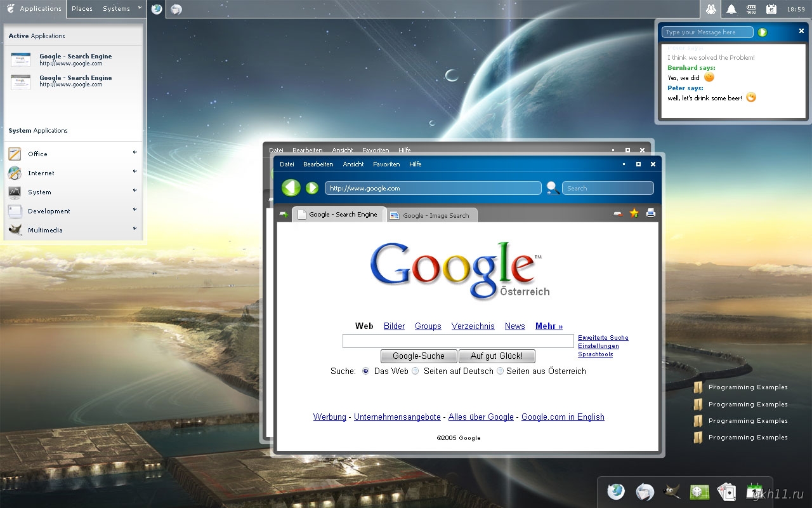Click the browser Search box

pyautogui.click(x=608, y=188)
